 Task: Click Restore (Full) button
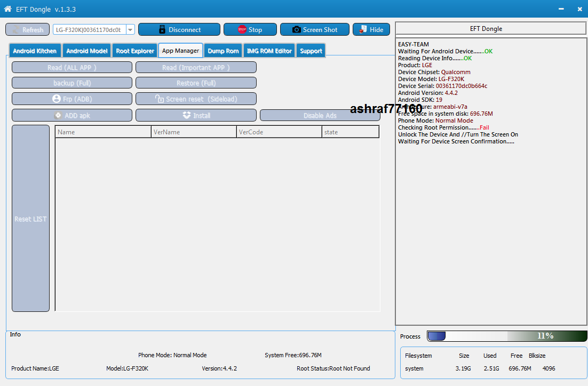pos(196,83)
